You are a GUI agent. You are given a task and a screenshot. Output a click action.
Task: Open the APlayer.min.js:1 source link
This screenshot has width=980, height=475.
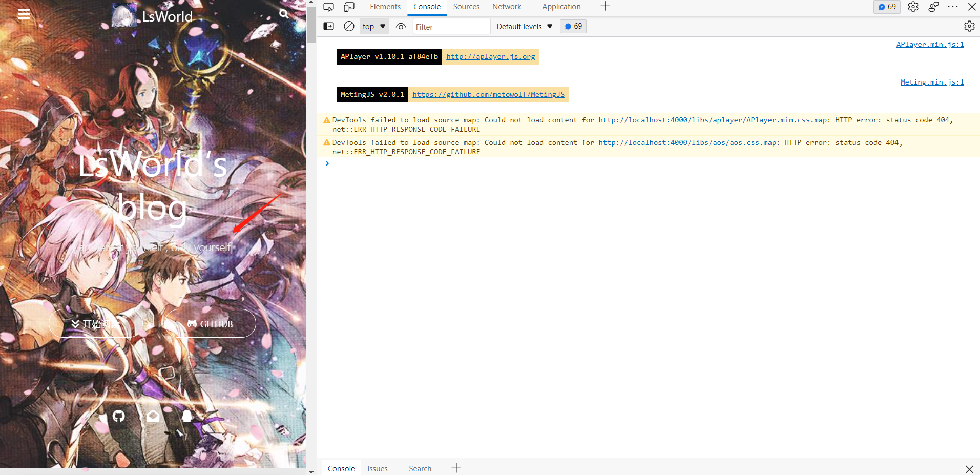tap(930, 44)
